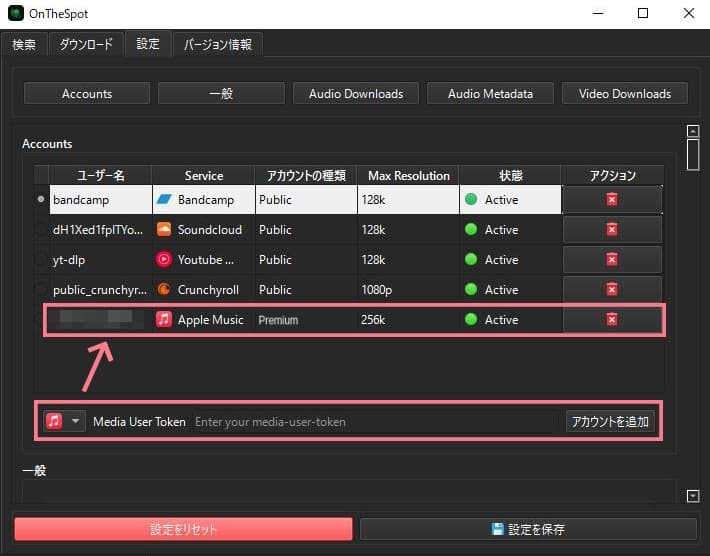Click the red 設定をリセット button
This screenshot has height=556, width=710.
click(183, 529)
